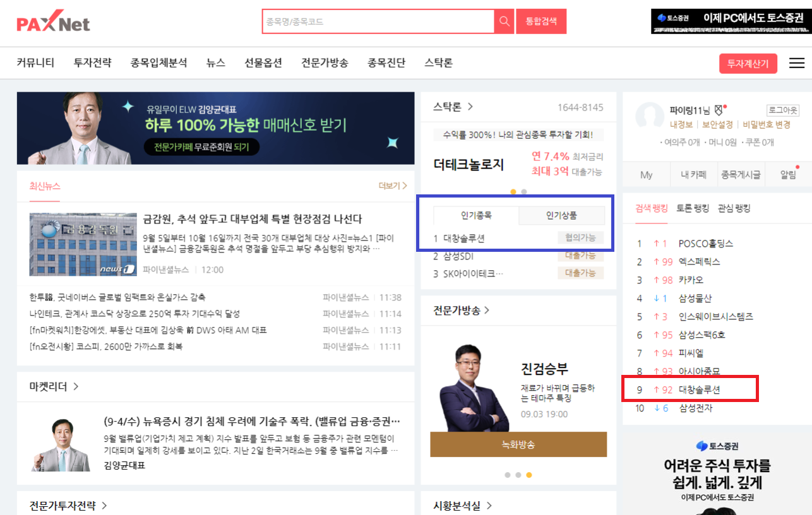Expand the 스탁론 section header arrow
The image size is (812, 515).
(470, 107)
